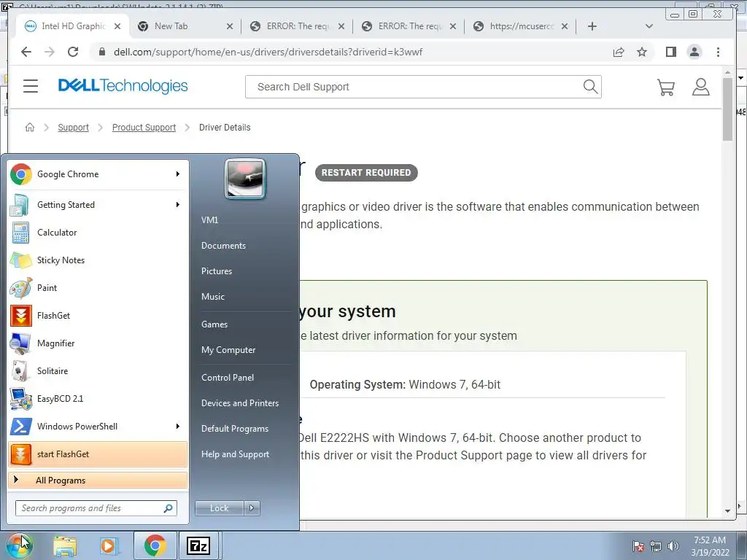Go back in Chrome
This screenshot has width=747, height=560.
coord(26,52)
